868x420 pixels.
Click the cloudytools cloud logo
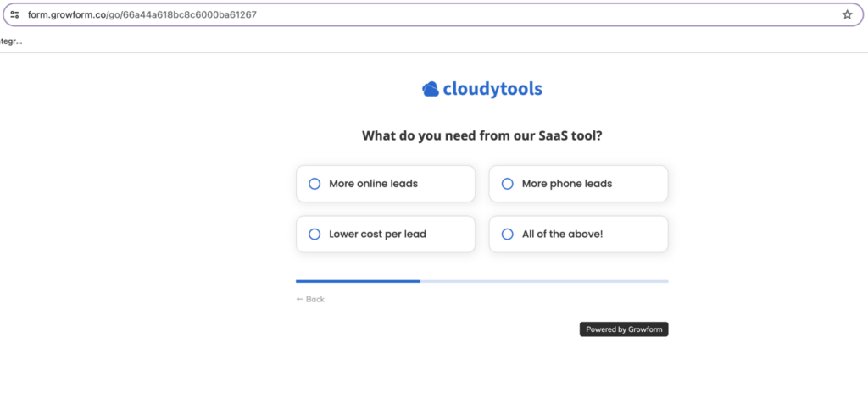481,89
